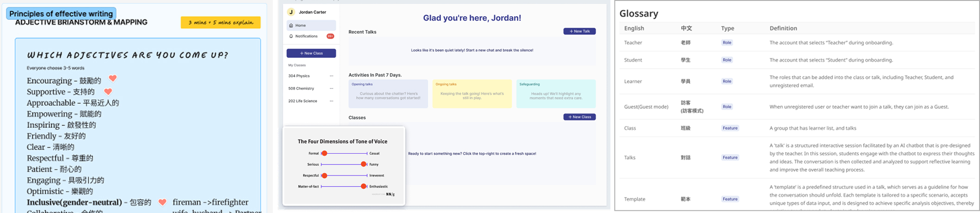Open the Safeguarding activity card
Screen dimensions: 980x213
coord(555,94)
